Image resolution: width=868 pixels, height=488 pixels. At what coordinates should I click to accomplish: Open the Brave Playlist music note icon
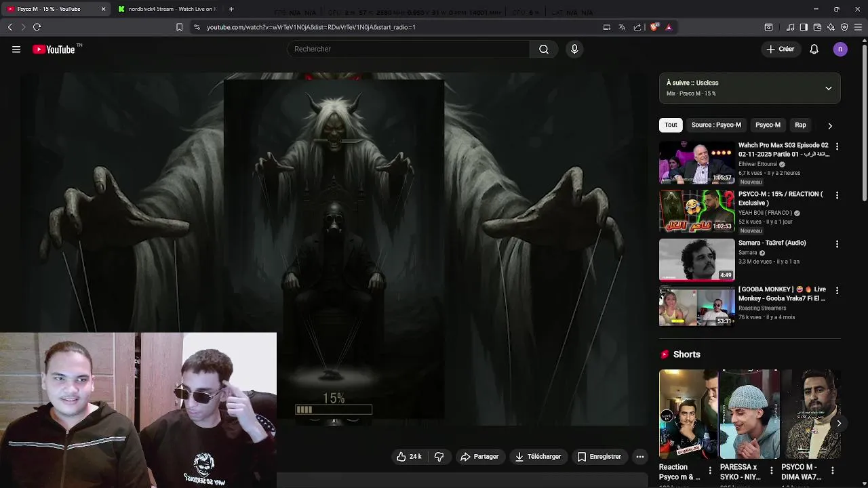pyautogui.click(x=790, y=27)
